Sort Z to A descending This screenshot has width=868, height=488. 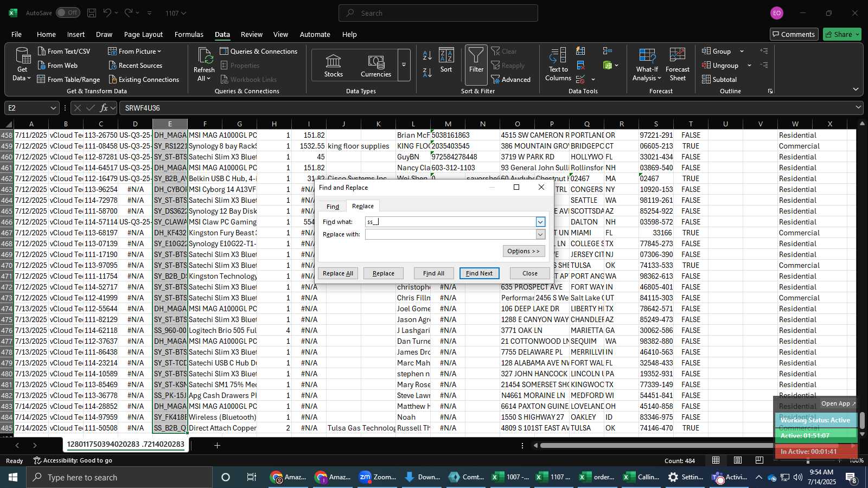[x=427, y=72]
